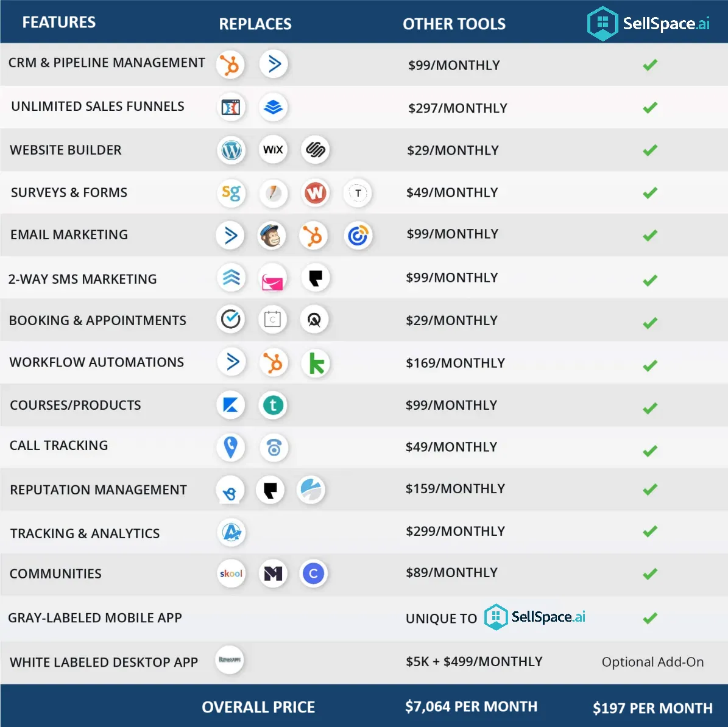Click the OTHER TOOLS column header
Image resolution: width=728 pixels, height=727 pixels.
[454, 24]
